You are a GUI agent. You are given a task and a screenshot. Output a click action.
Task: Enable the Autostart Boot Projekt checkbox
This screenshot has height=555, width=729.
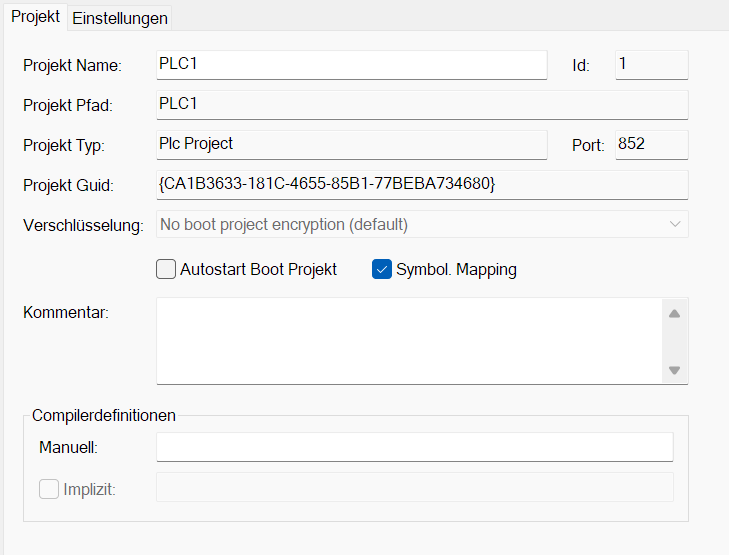pyautogui.click(x=167, y=269)
